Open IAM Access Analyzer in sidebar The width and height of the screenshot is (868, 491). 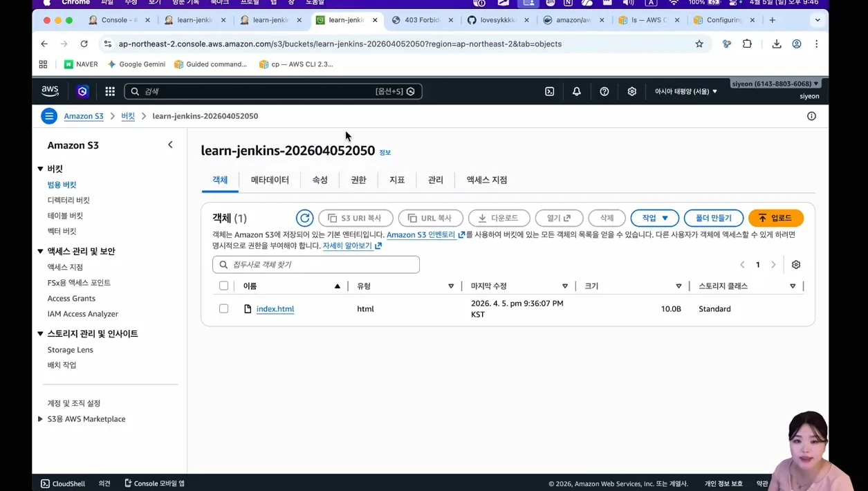click(x=83, y=314)
